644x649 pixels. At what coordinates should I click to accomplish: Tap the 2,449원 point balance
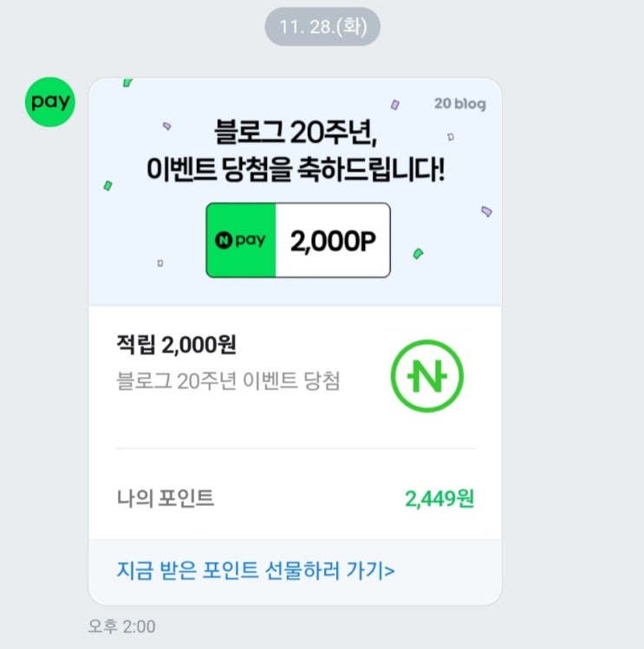[x=439, y=498]
